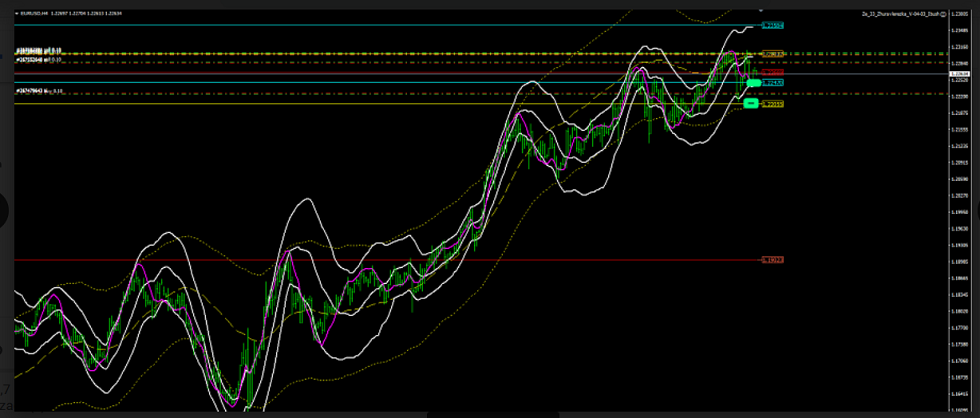Select the orange price label on dashed line
This screenshot has width=980, height=418.
[772, 54]
